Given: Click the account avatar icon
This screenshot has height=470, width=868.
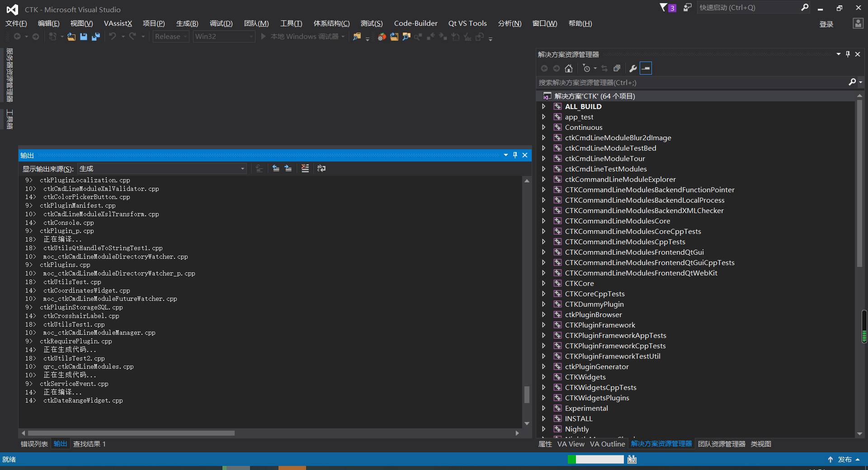Looking at the screenshot, I should 858,24.
